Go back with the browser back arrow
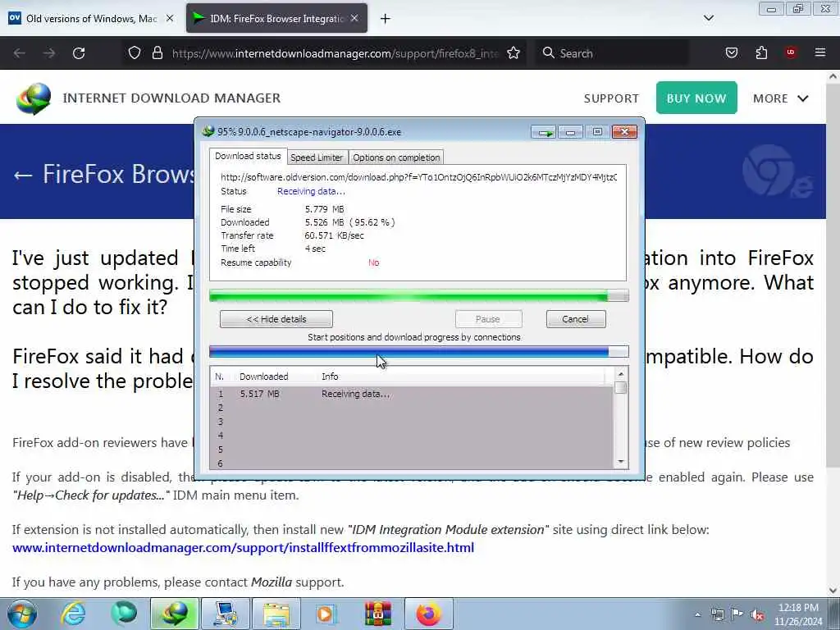This screenshot has height=630, width=840. 20,53
